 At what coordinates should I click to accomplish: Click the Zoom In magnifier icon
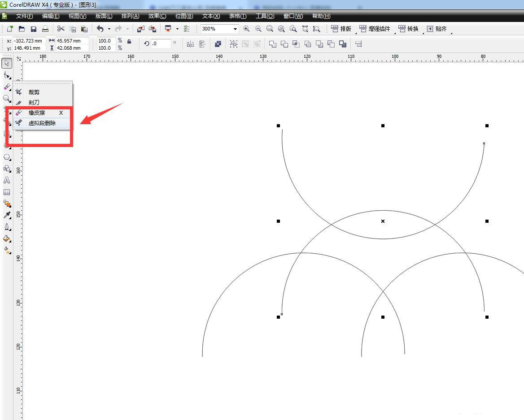246,29
